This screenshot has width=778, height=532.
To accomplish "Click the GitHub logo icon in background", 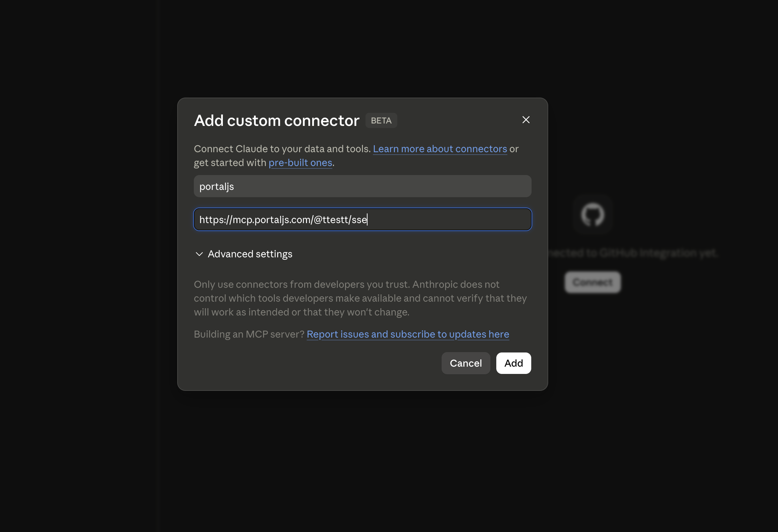I will point(592,214).
